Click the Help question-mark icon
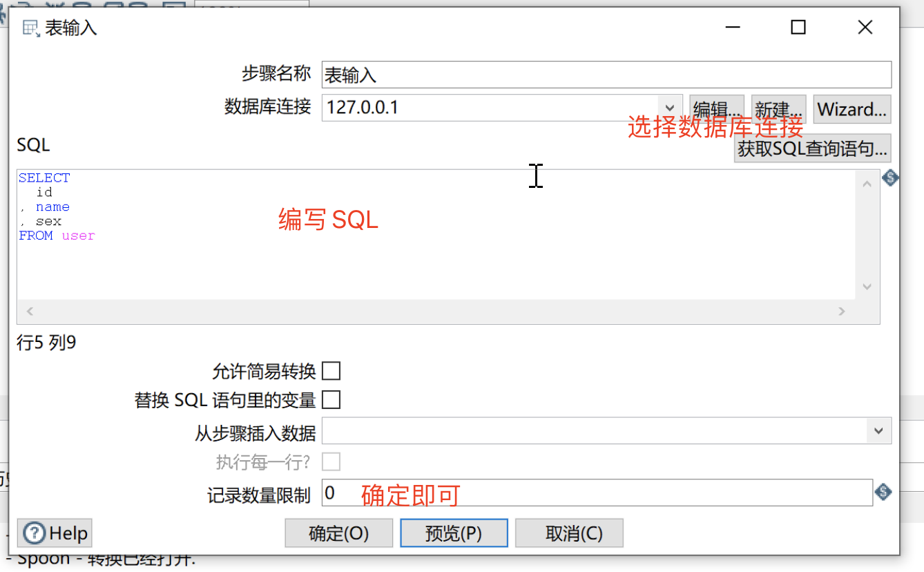Image resolution: width=924 pixels, height=572 pixels. (x=35, y=533)
